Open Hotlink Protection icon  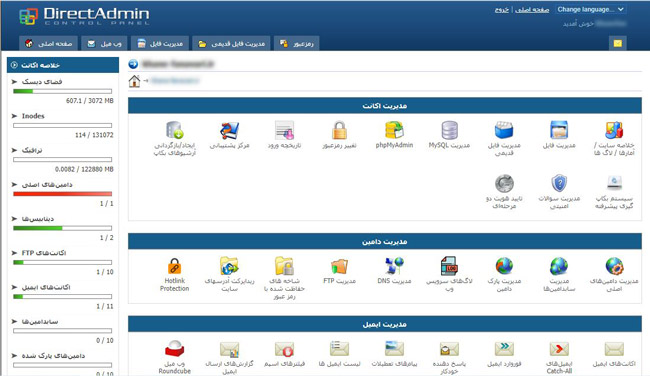point(175,266)
